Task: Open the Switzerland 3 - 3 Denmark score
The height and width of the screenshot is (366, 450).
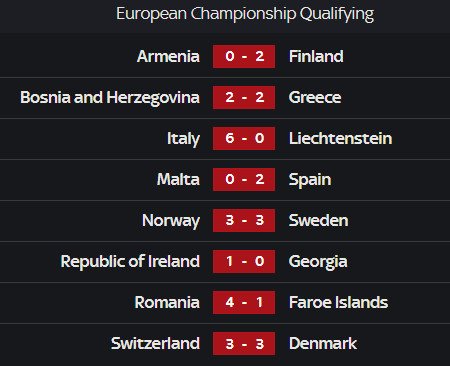Action: point(244,343)
